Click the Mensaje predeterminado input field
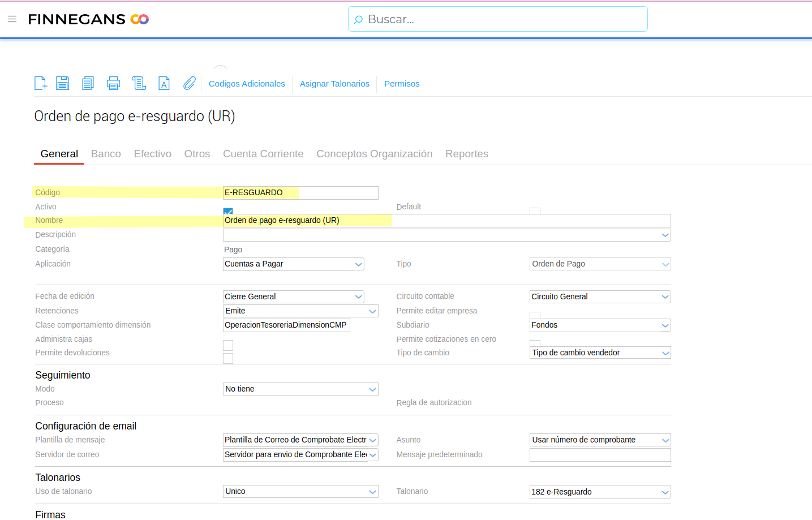The image size is (812, 520). [x=600, y=455]
